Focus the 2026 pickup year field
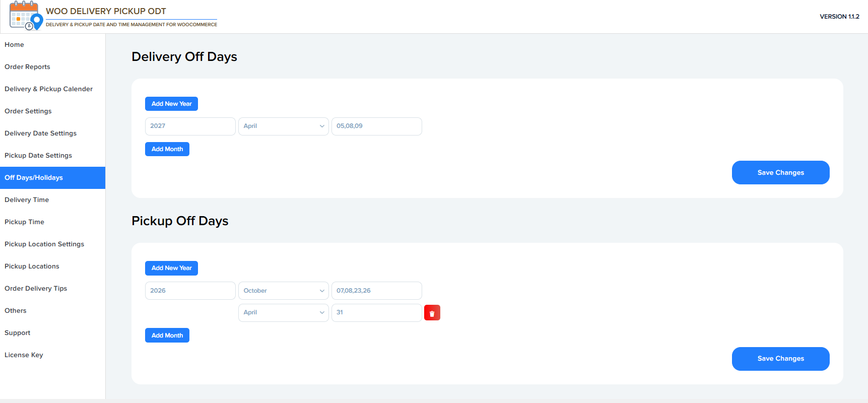 click(x=190, y=291)
